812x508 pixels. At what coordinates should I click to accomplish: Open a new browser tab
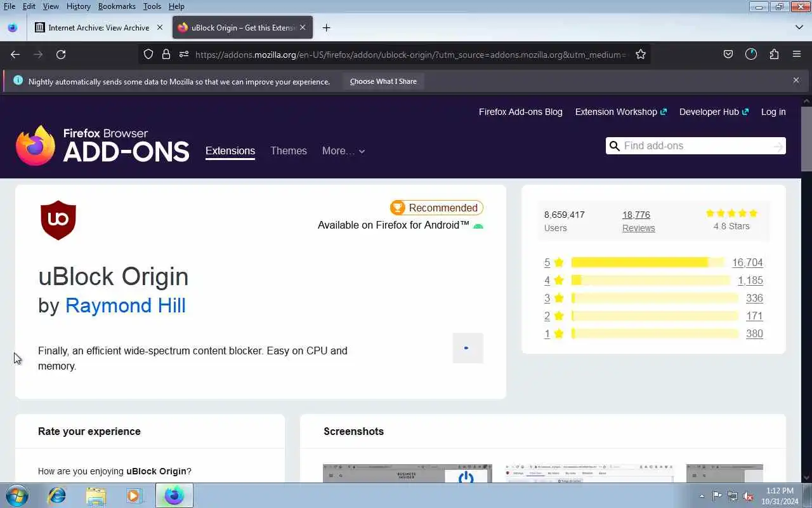click(x=326, y=27)
